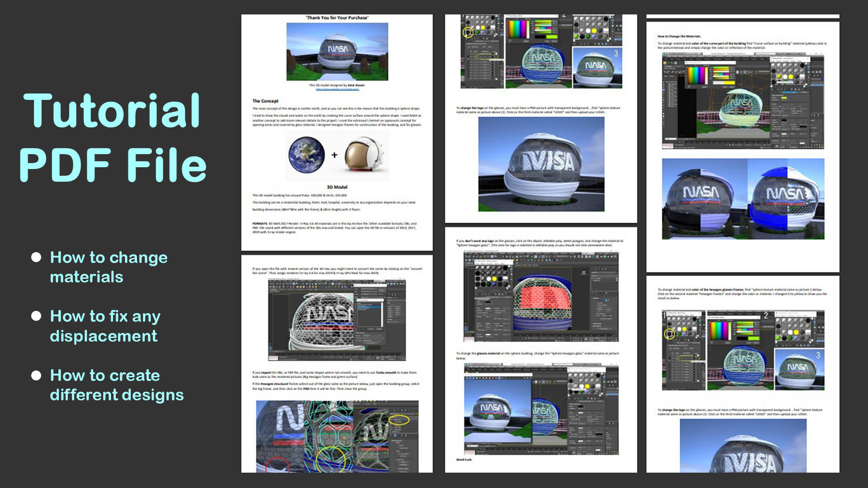Image resolution: width=868 pixels, height=488 pixels.
Task: Select the "How to fix any displacement" bullet
Action: 105,326
